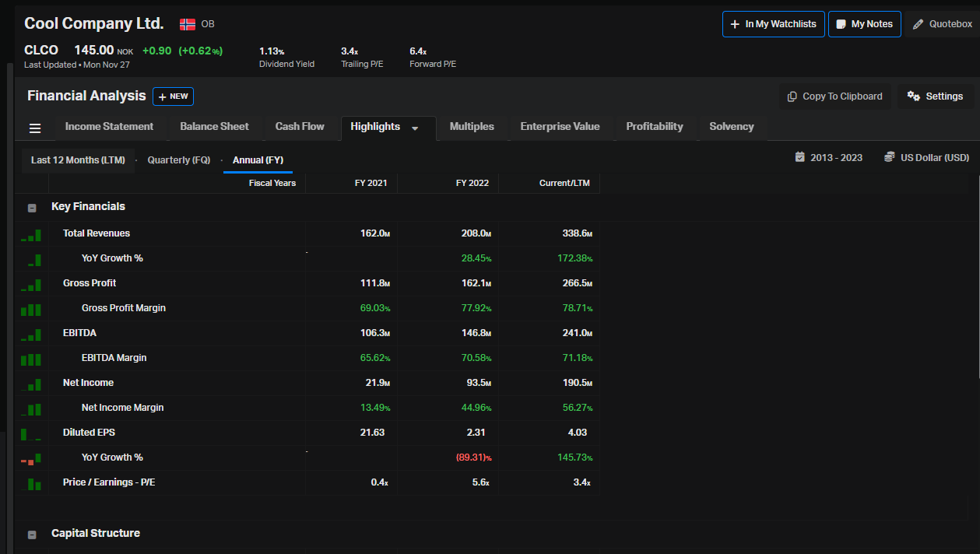Viewport: 980px width, 554px height.
Task: Collapse the Capital Structure section
Action: click(x=32, y=535)
